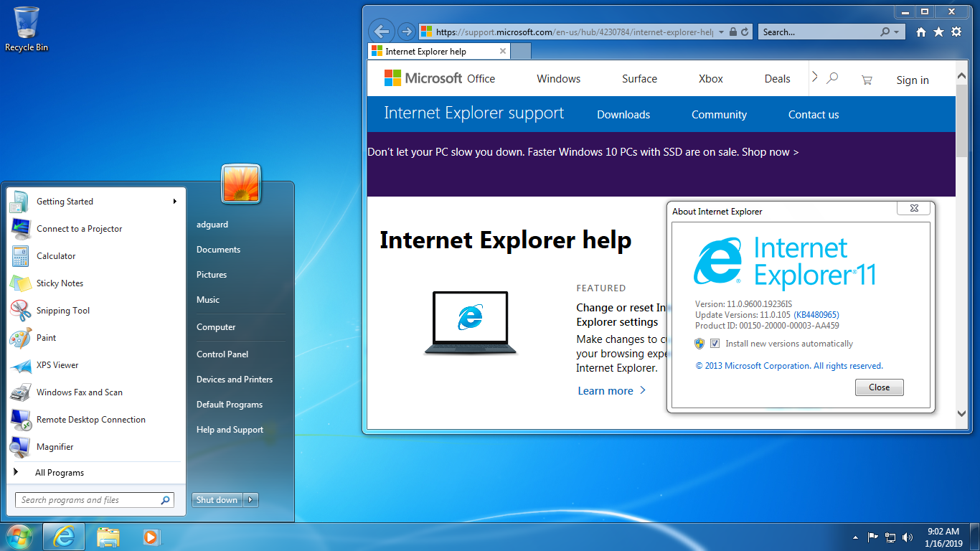The image size is (980, 551).
Task: Open Community in support bar
Action: point(719,115)
